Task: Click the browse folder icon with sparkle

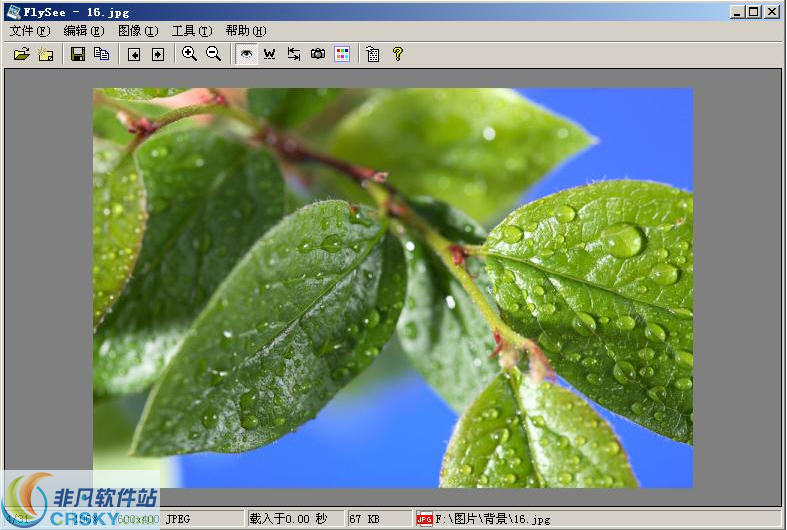Action: point(46,54)
